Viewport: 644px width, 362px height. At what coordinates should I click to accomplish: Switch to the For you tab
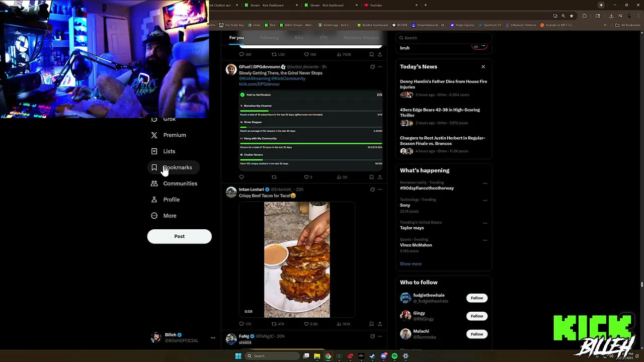[x=236, y=38]
